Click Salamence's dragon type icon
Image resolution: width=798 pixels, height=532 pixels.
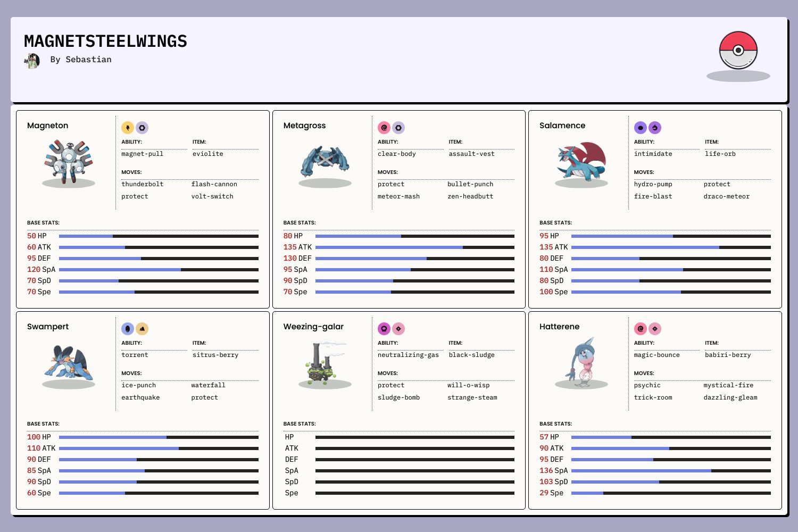(641, 128)
